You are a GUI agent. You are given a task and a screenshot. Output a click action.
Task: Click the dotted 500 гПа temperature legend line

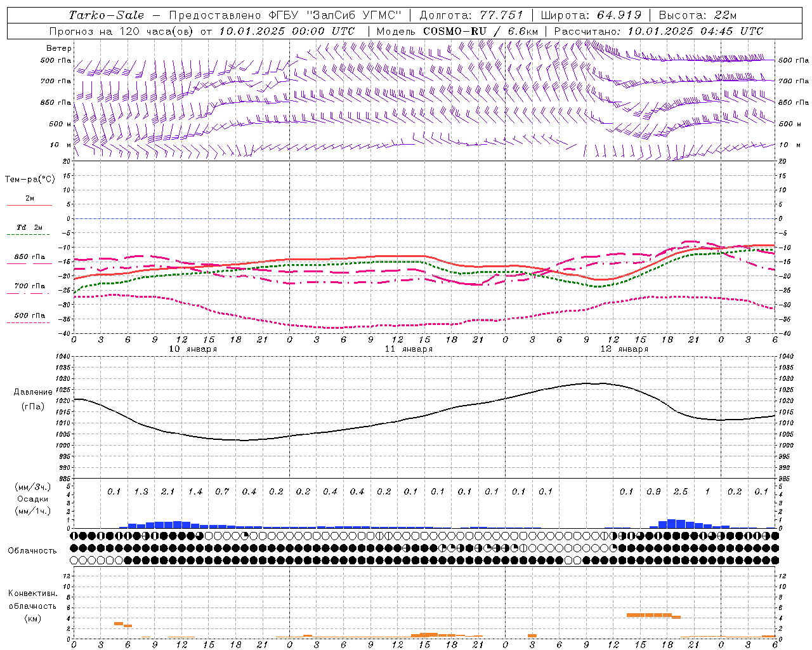pyautogui.click(x=29, y=322)
